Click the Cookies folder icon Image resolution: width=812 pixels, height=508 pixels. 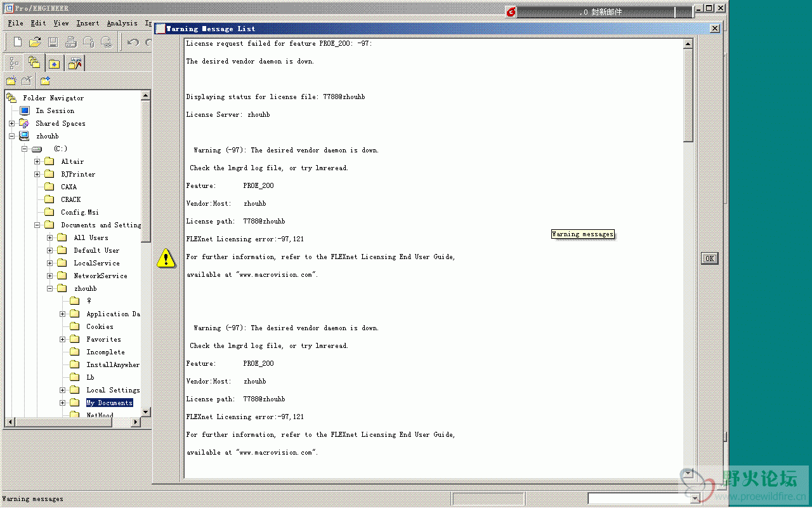(74, 326)
